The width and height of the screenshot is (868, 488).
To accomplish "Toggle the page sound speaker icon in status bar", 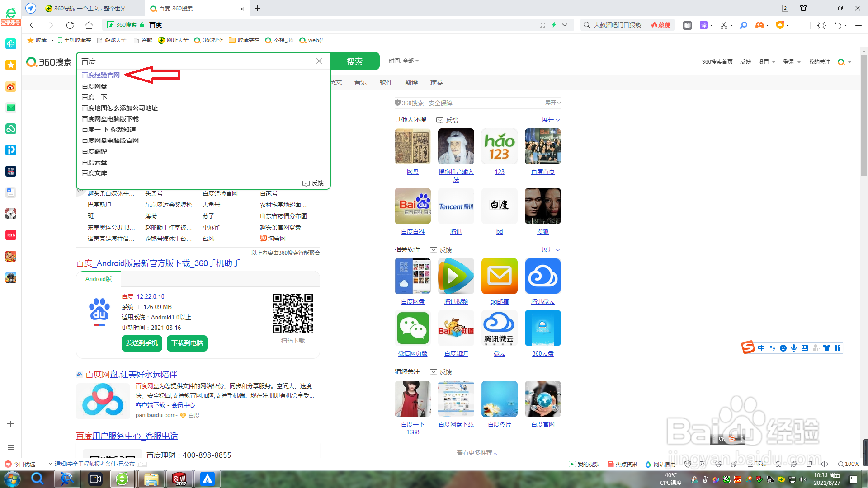I will click(x=825, y=464).
